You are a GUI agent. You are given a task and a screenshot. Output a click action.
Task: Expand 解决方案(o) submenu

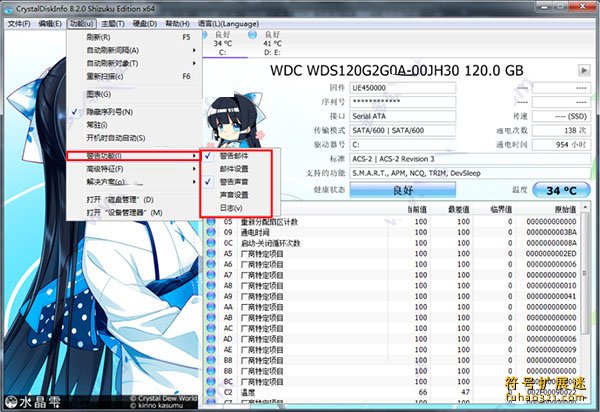coord(134,182)
